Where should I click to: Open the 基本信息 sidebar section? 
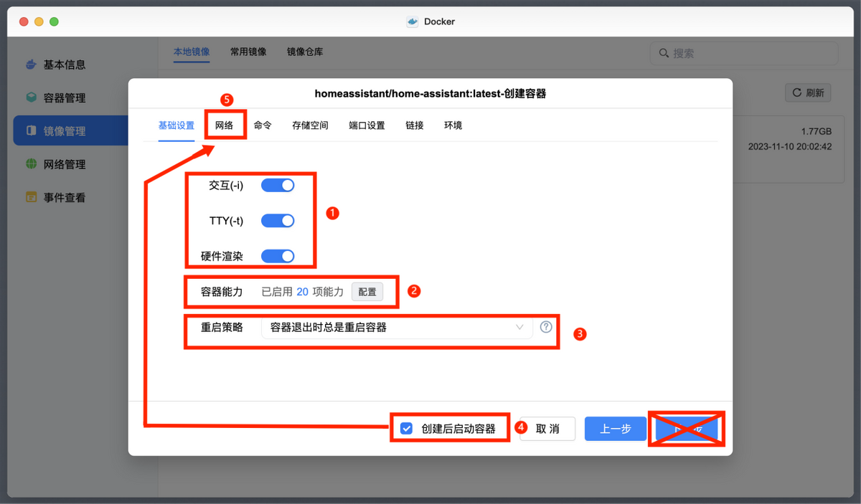point(56,65)
